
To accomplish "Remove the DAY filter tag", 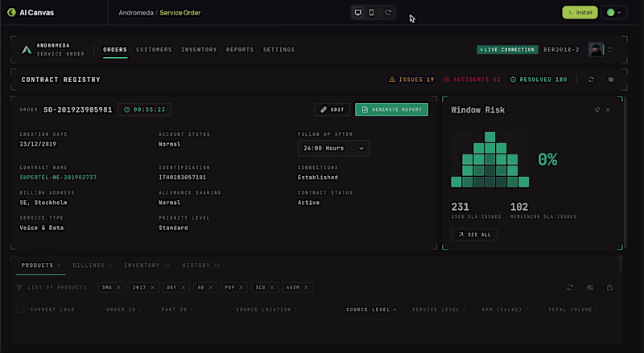I will (184, 287).
